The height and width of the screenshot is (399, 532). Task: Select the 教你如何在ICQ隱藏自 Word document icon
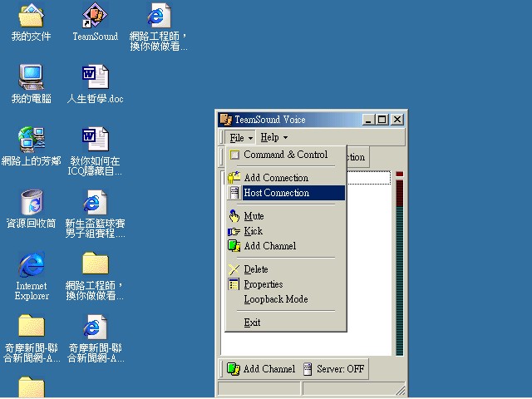tap(96, 139)
